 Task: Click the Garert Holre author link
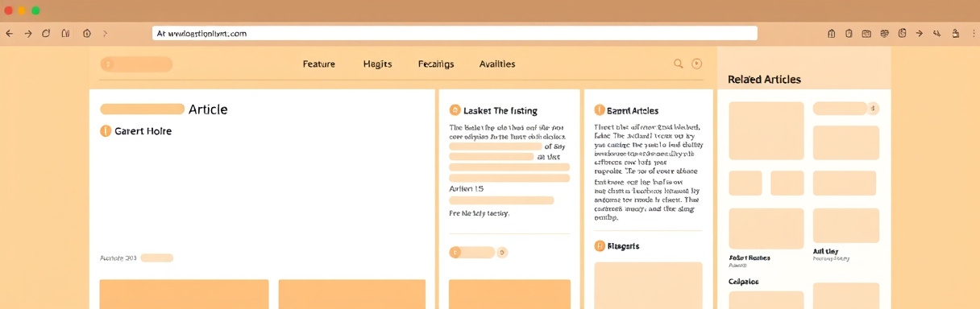[143, 131]
